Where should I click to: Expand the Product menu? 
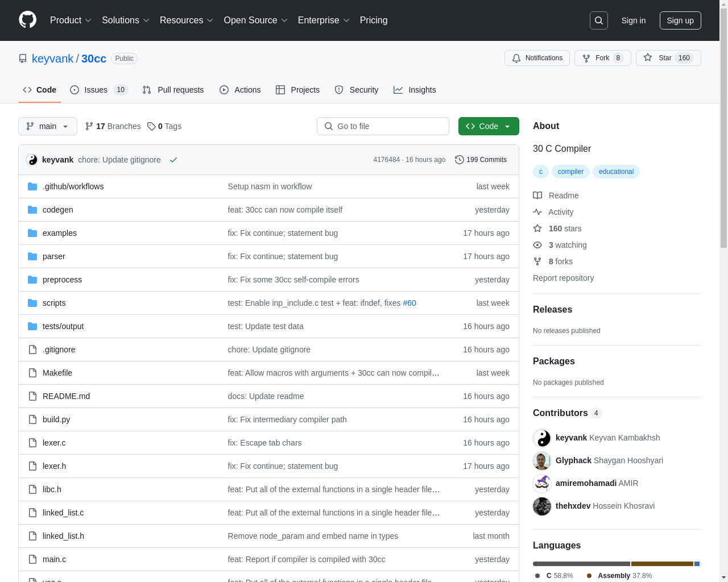(71, 20)
